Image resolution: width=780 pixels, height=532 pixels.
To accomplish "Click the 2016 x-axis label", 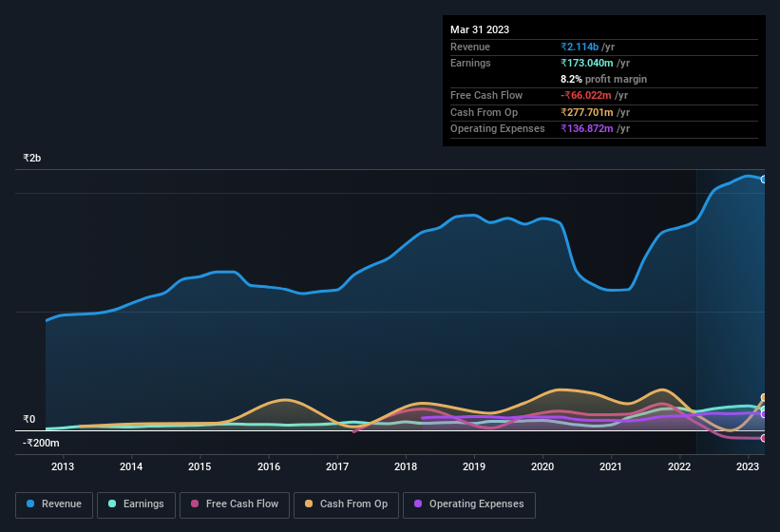I will 269,466.
